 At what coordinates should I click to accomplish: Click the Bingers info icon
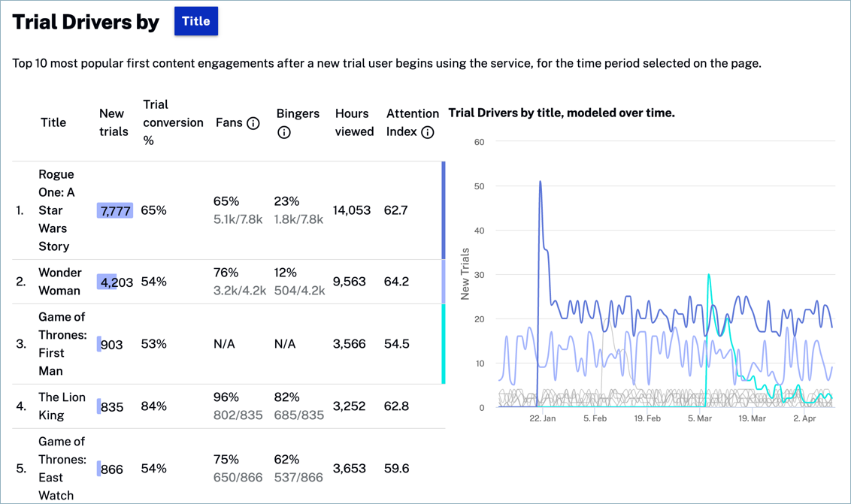click(x=283, y=132)
